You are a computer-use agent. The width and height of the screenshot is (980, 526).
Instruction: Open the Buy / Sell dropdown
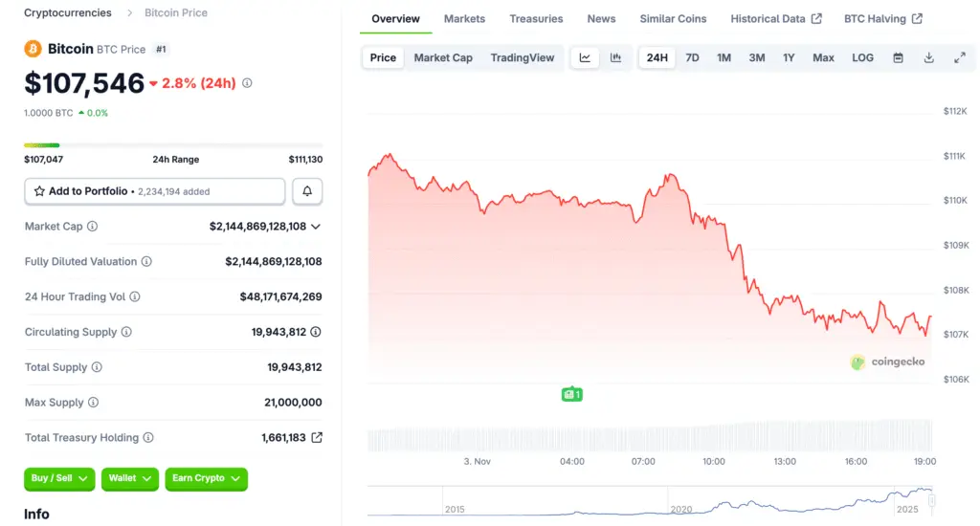click(59, 478)
